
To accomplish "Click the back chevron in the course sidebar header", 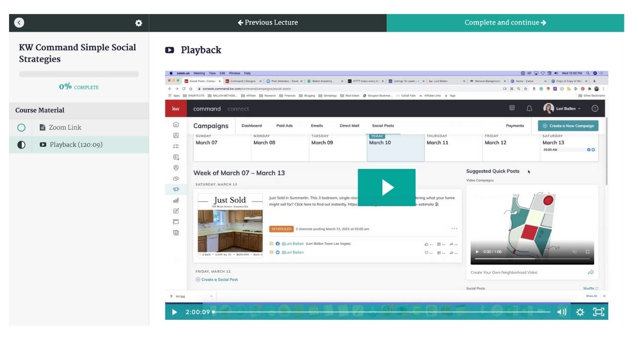I will click(x=19, y=23).
